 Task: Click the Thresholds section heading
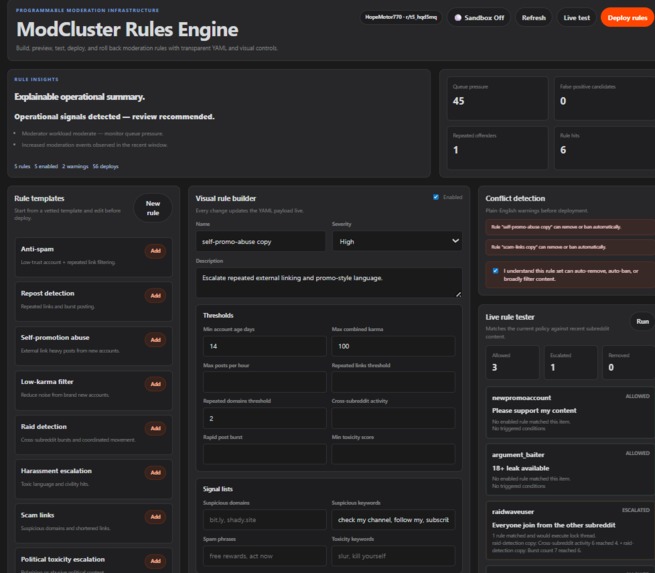(x=218, y=315)
